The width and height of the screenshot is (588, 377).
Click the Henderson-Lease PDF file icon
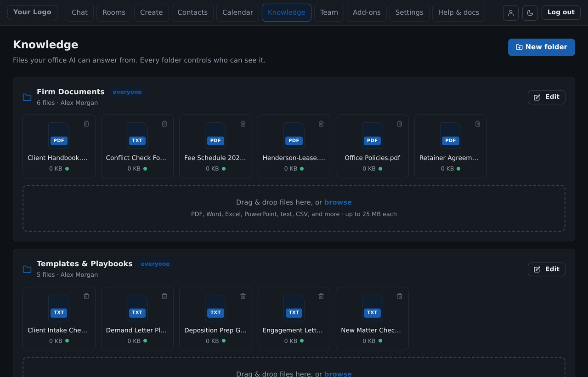pyautogui.click(x=294, y=136)
